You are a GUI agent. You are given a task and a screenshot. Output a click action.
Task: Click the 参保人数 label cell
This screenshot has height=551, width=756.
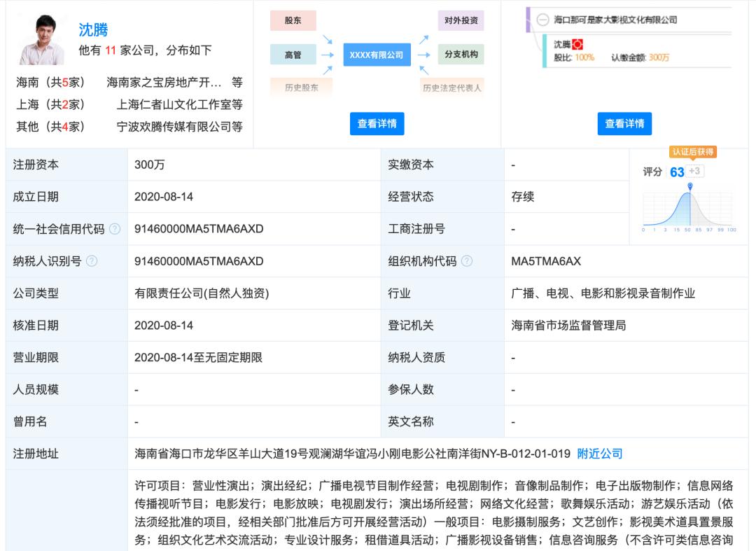(x=442, y=389)
